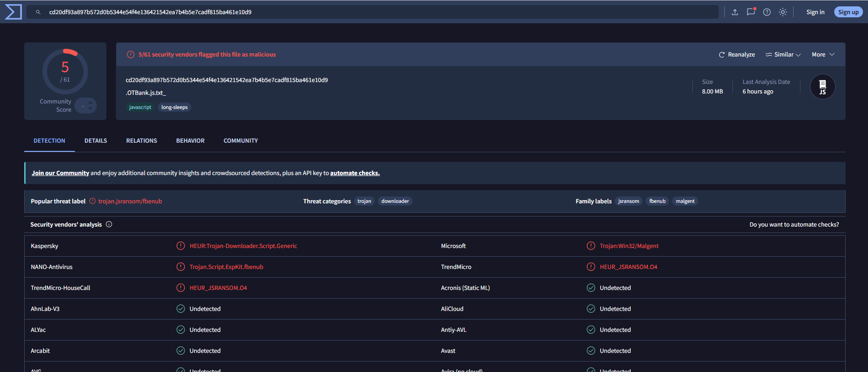Click the upload file icon
This screenshot has width=868, height=372.
point(735,12)
